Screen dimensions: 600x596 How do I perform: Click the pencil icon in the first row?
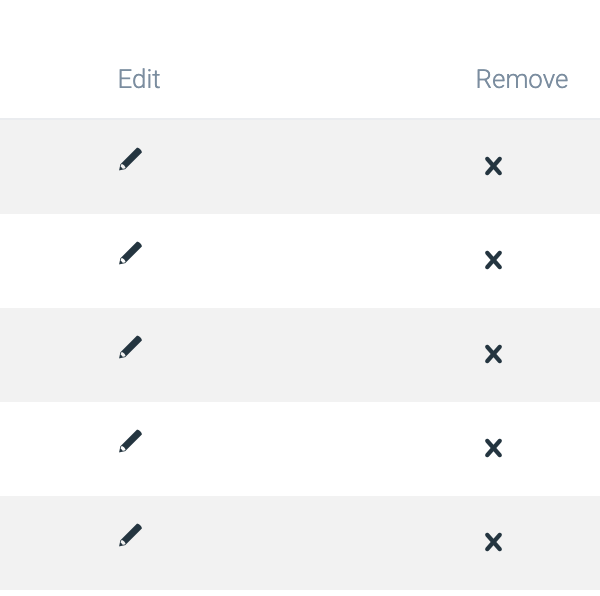point(130,160)
